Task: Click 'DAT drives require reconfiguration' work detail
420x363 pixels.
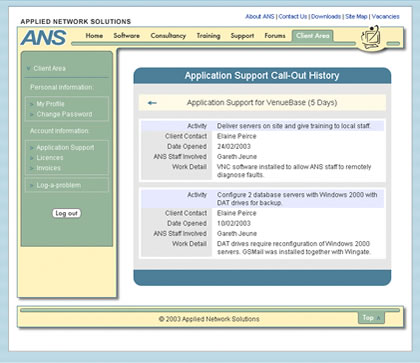Action: tap(294, 248)
